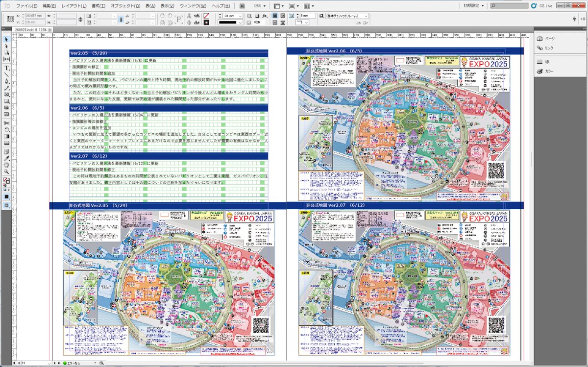Click the Ver2.06 map image on right page

point(405,127)
